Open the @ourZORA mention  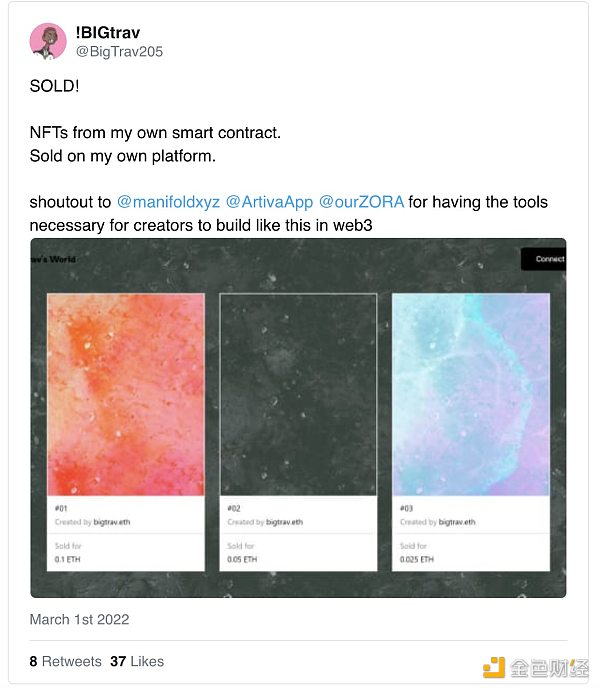click(361, 202)
